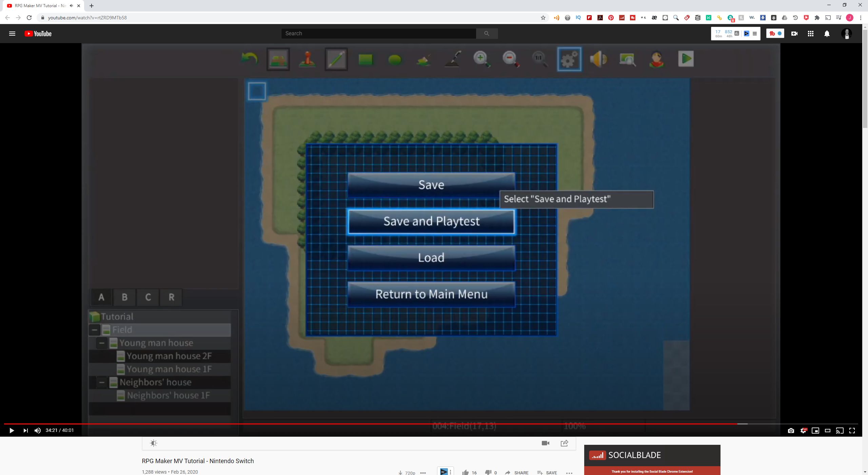Viewport: 868px width, 475px height.
Task: Select Young man house 2F map
Action: coord(160,356)
